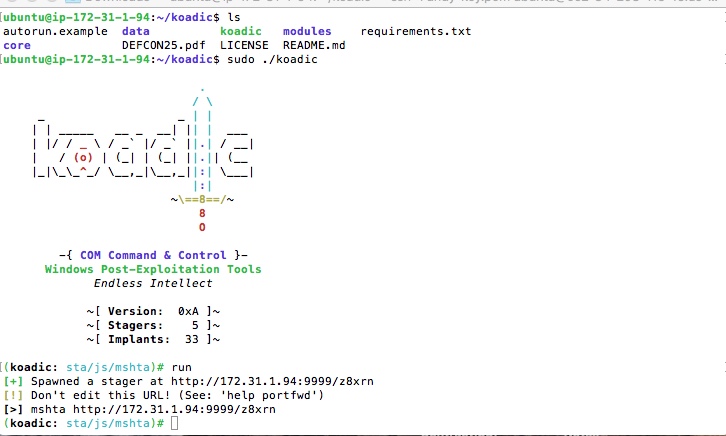Viewport: 726px width, 436px height.
Task: Click the 'LICENSE' file name
Action: click(x=244, y=45)
